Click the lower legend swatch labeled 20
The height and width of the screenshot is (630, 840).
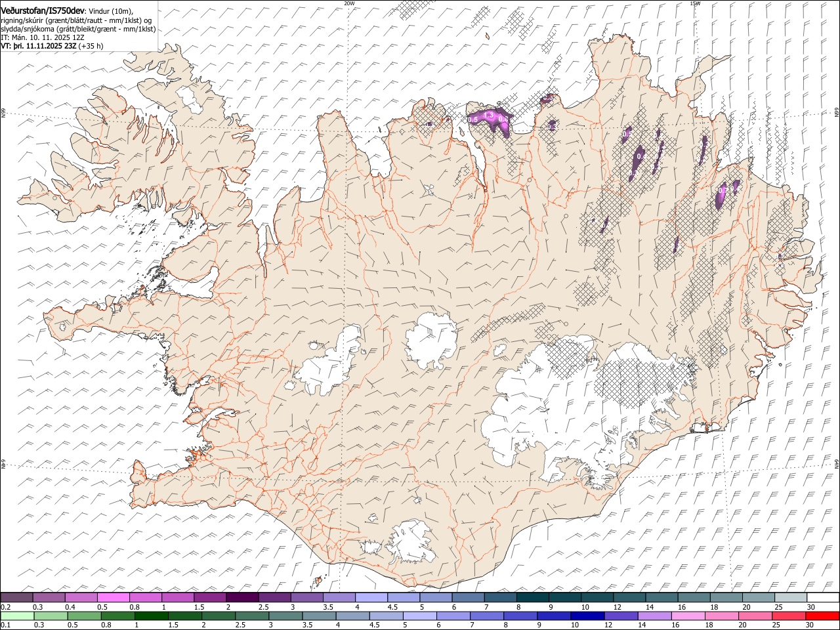pos(755,616)
